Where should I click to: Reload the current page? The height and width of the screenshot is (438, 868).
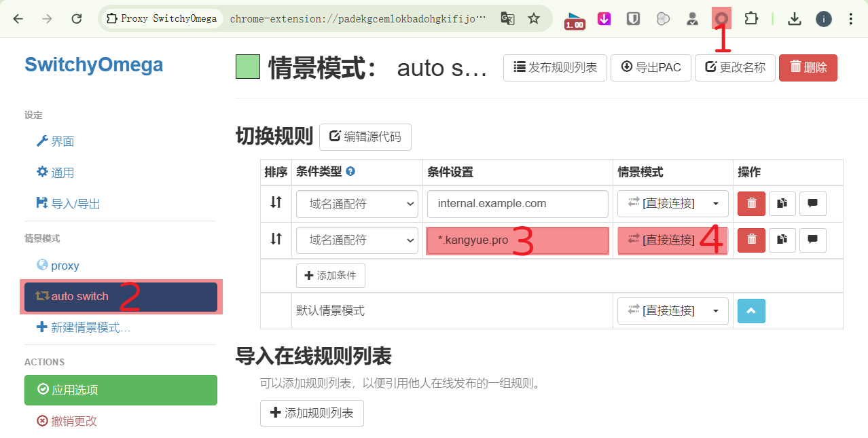point(77,19)
